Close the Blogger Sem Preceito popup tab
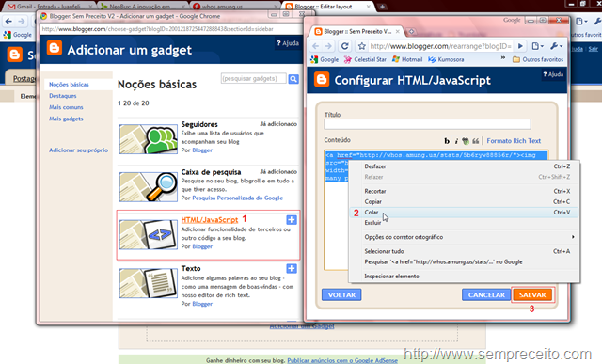The height and width of the screenshot is (364, 602). (x=397, y=31)
